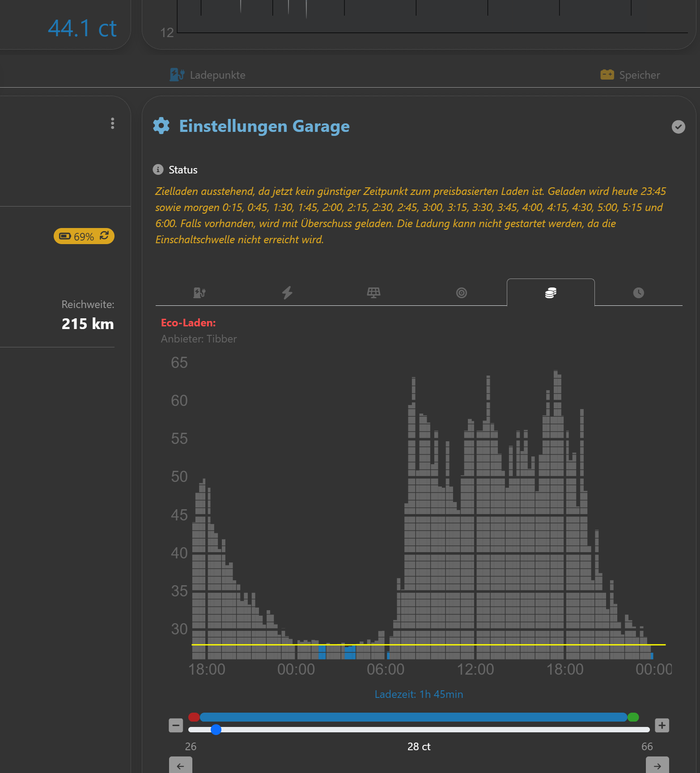Click the gear icon beside Einstellungen Garage
The height and width of the screenshot is (773, 700).
(161, 126)
